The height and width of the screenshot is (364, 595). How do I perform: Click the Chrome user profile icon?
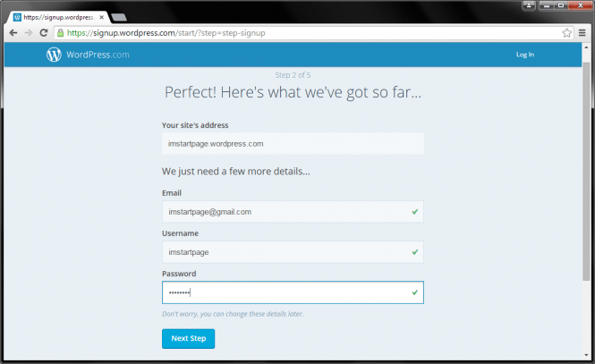click(x=529, y=5)
